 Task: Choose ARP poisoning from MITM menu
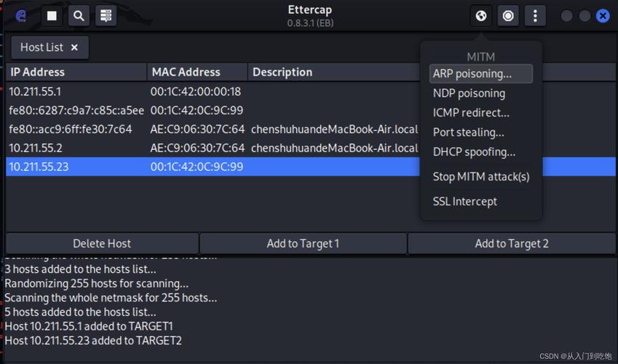[481, 74]
